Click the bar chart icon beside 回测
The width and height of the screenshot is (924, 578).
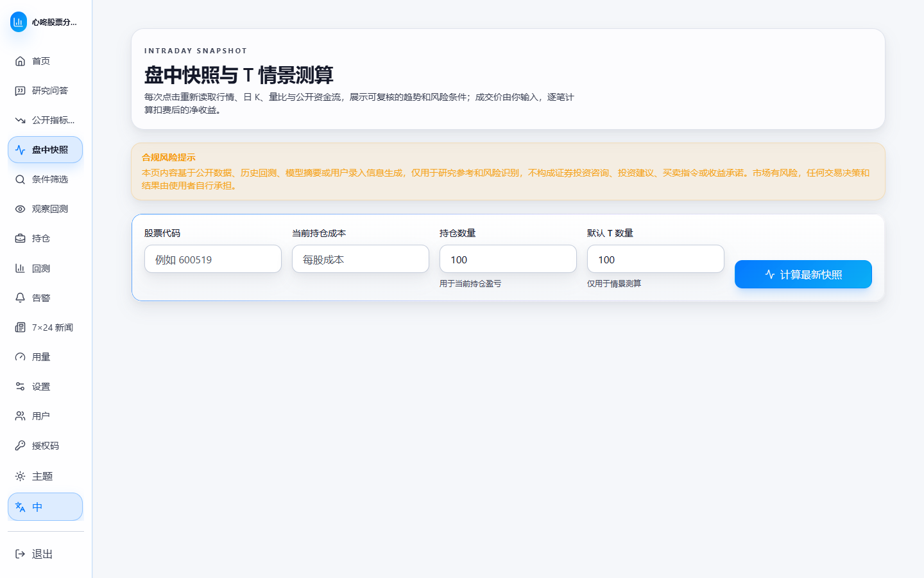21,268
